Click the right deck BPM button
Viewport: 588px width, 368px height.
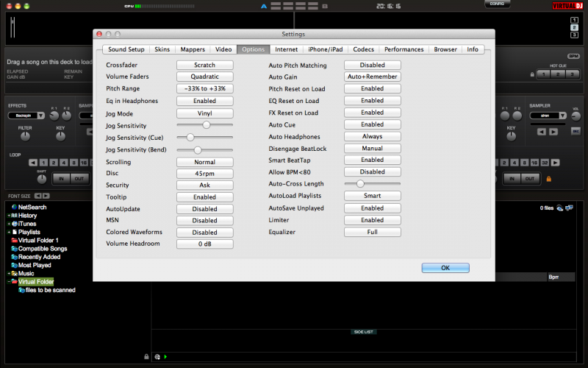coord(574,56)
